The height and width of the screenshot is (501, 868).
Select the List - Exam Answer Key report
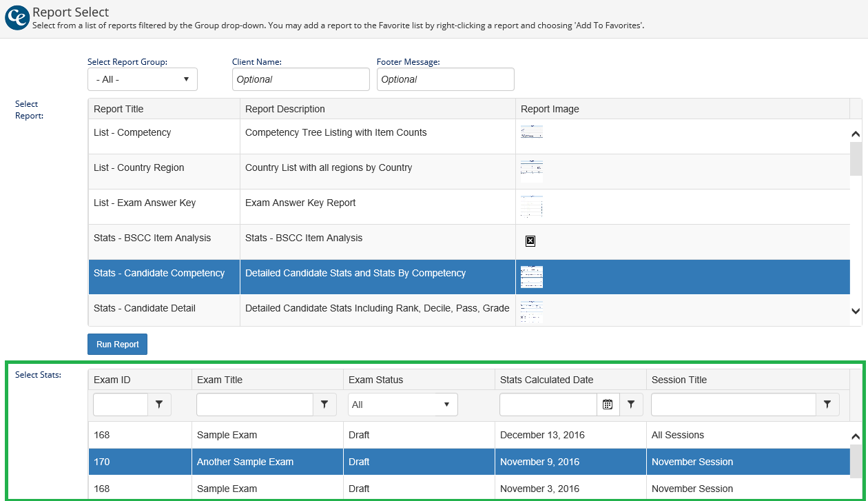pyautogui.click(x=165, y=203)
